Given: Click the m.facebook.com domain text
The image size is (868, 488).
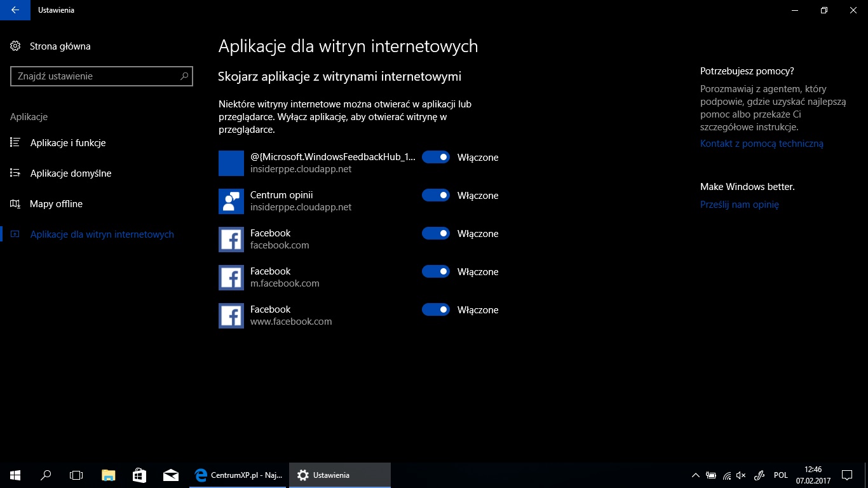Looking at the screenshot, I should (285, 283).
